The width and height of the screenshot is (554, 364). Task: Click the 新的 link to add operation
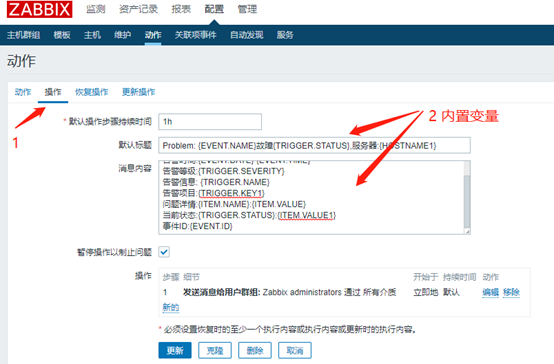point(171,307)
